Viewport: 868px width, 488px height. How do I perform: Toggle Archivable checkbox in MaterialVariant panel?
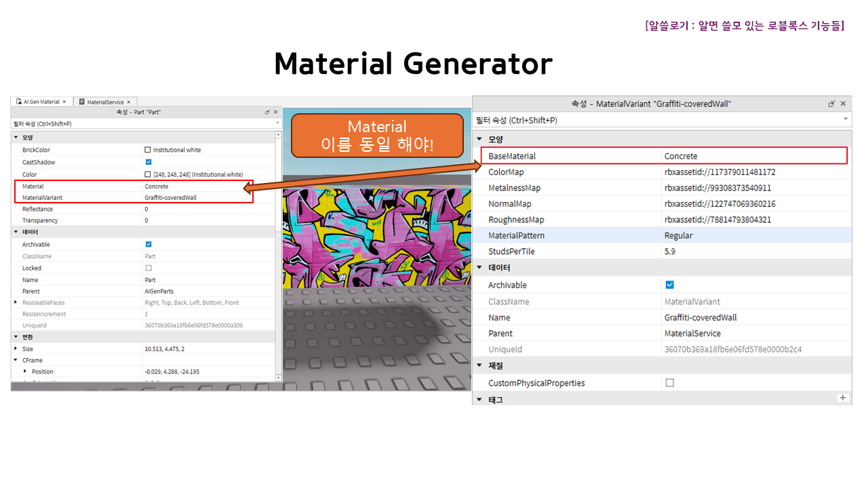click(x=670, y=285)
